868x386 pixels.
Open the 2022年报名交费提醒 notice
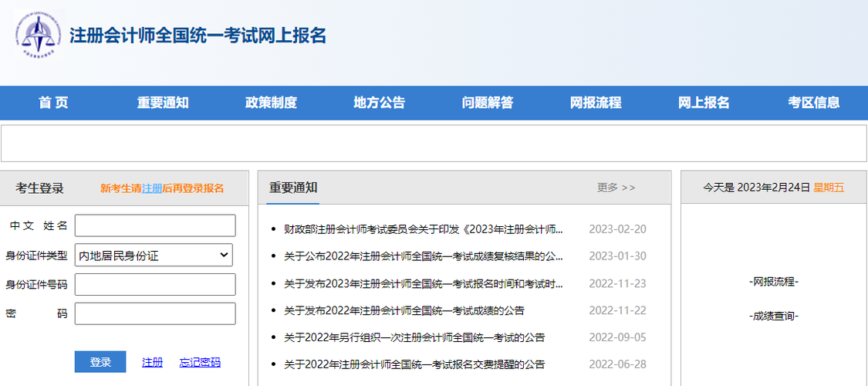click(x=414, y=364)
